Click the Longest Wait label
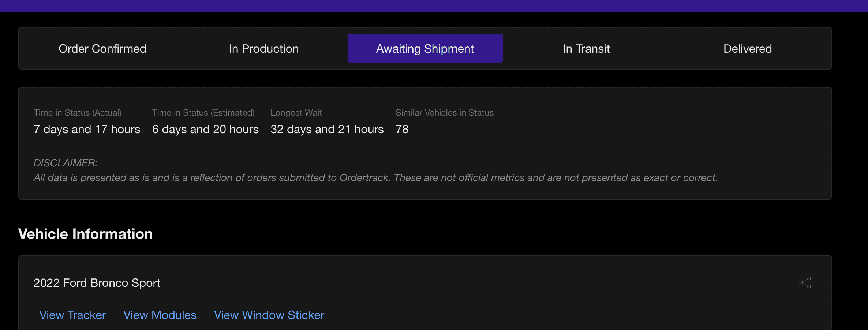The height and width of the screenshot is (330, 868). [296, 113]
